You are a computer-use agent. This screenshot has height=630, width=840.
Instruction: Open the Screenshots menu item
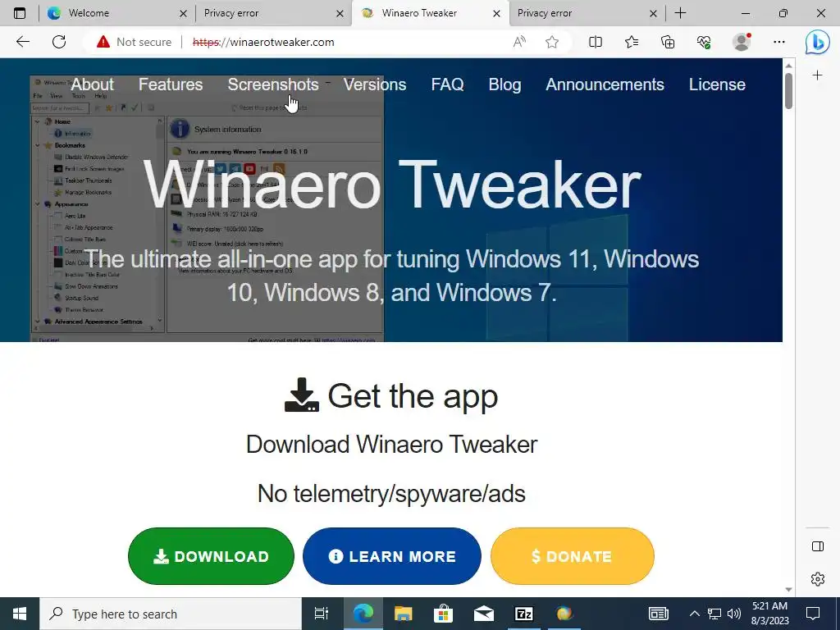(x=273, y=84)
